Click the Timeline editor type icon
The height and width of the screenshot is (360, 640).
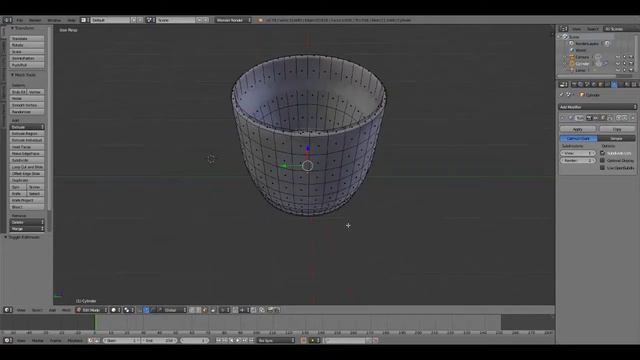[x=8, y=340]
